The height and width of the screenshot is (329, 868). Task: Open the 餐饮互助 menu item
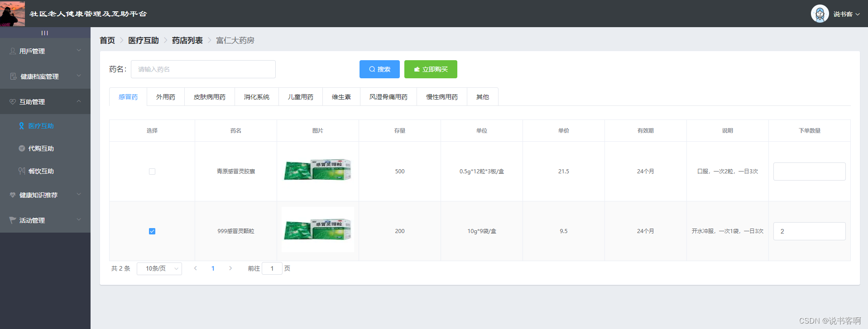pyautogui.click(x=45, y=171)
